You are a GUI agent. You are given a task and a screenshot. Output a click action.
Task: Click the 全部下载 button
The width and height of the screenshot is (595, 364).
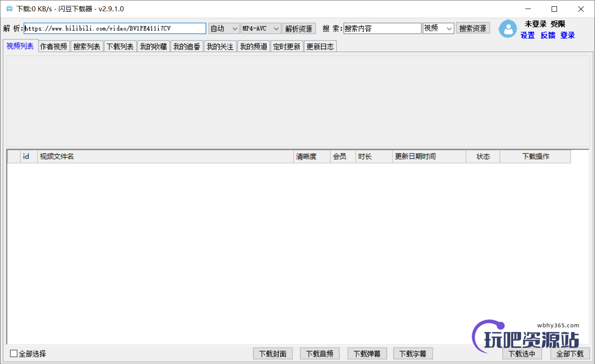pyautogui.click(x=570, y=354)
